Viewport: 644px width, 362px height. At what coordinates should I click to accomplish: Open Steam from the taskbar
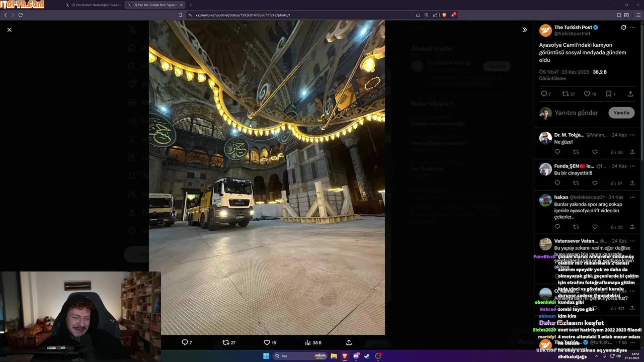pyautogui.click(x=367, y=356)
